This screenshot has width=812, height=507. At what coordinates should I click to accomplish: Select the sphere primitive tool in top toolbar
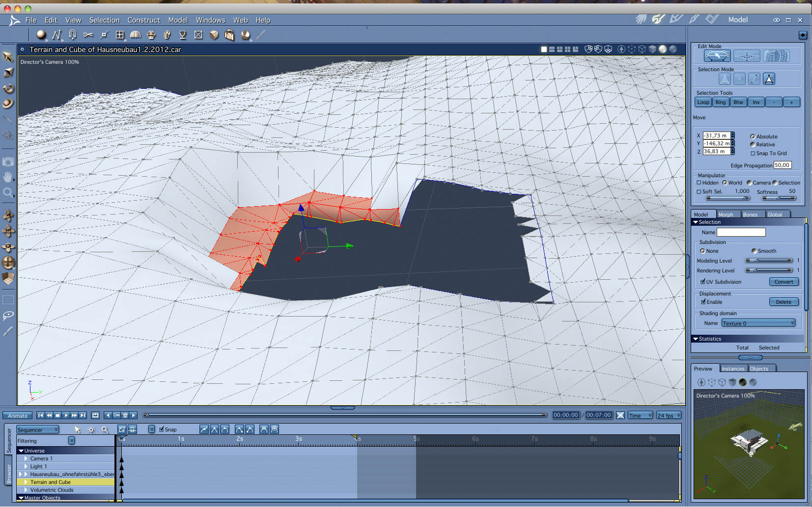(x=41, y=35)
